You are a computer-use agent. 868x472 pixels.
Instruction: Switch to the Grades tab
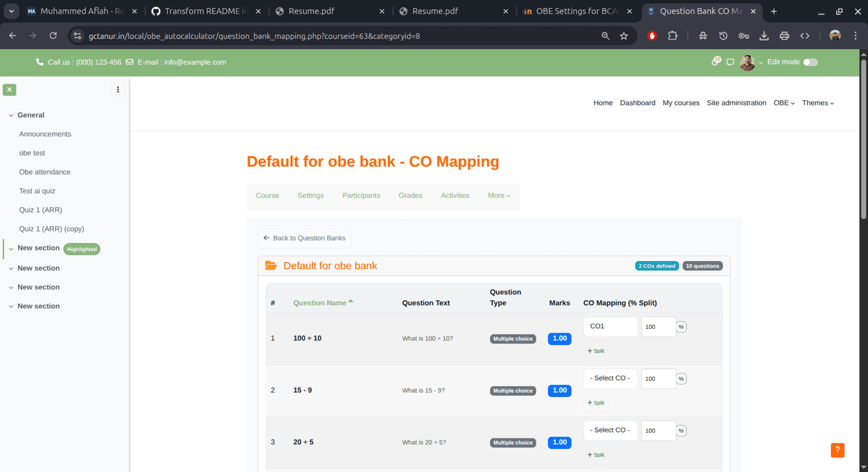click(411, 195)
